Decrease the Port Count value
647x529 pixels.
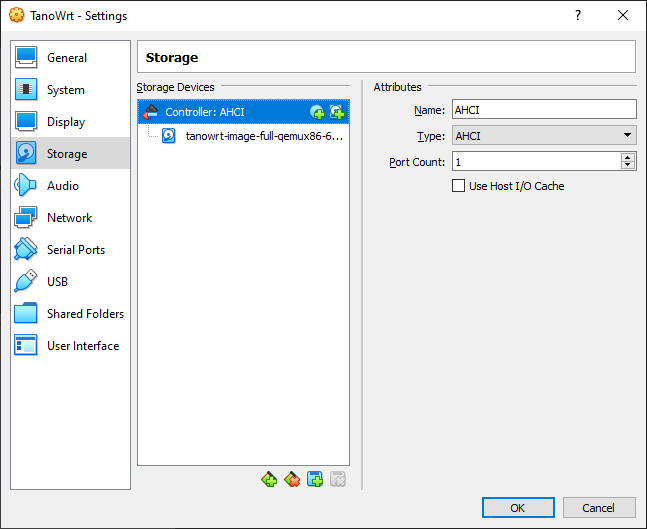pyautogui.click(x=628, y=165)
